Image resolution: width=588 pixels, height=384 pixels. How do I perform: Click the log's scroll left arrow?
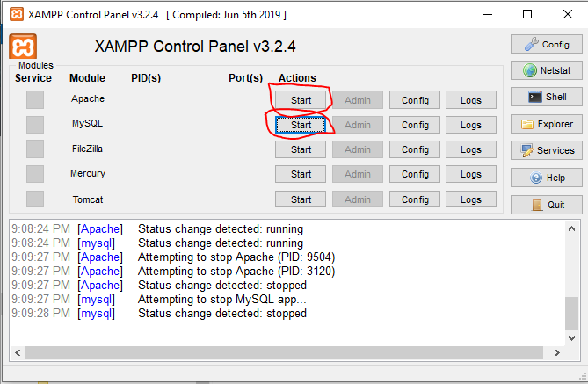point(18,352)
